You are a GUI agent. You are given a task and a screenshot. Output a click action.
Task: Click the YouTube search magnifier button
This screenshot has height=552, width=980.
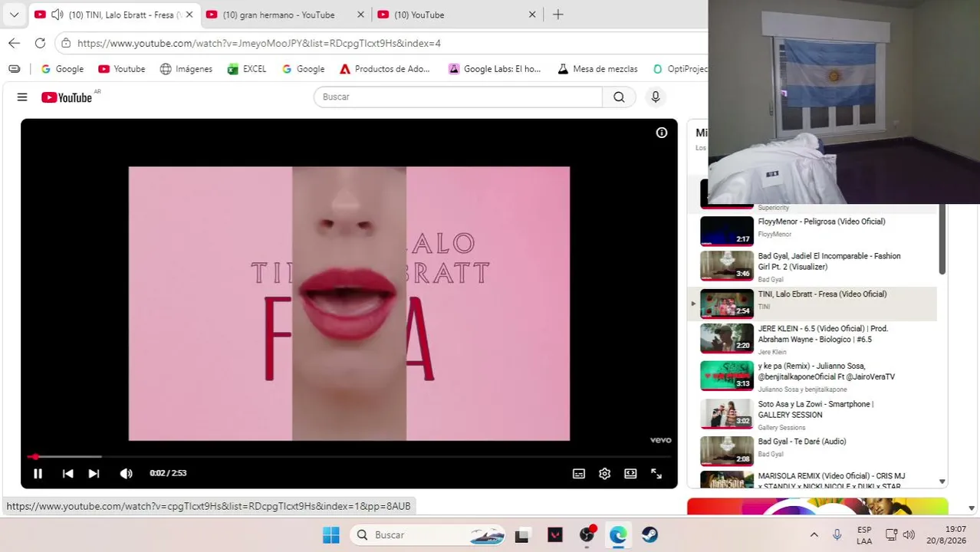(619, 97)
